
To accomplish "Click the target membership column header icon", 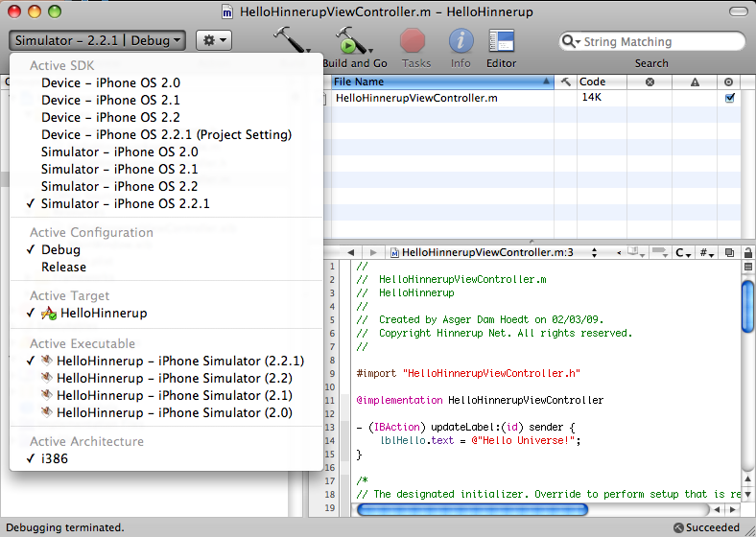I will click(728, 82).
